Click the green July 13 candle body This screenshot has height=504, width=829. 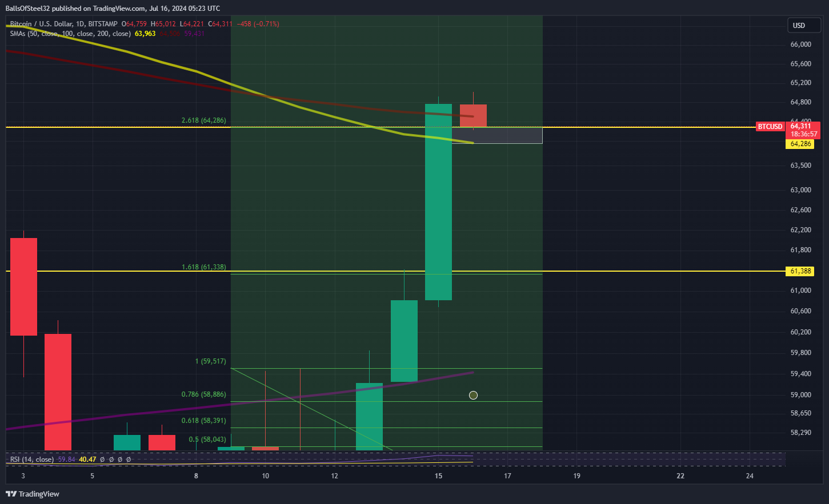click(369, 417)
